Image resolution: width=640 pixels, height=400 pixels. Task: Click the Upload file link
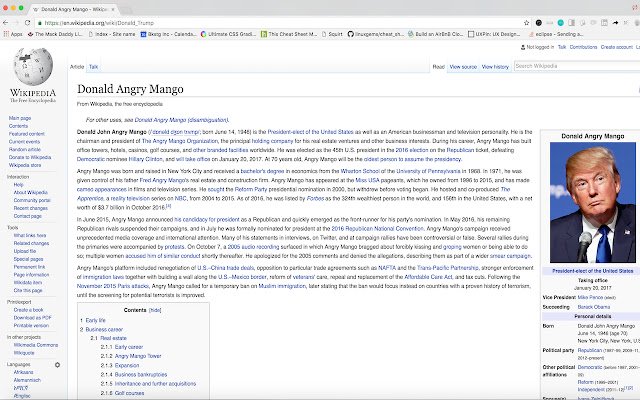(x=25, y=251)
